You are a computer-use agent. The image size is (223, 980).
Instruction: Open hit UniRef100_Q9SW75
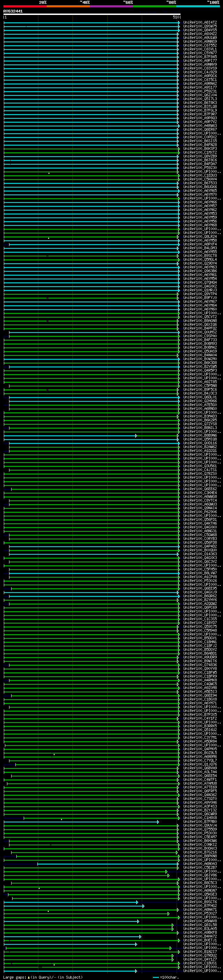[200, 26]
